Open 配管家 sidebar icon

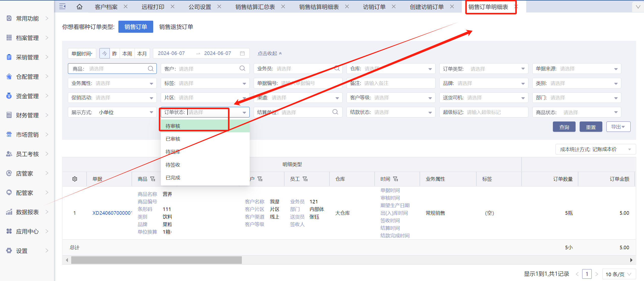(x=9, y=193)
